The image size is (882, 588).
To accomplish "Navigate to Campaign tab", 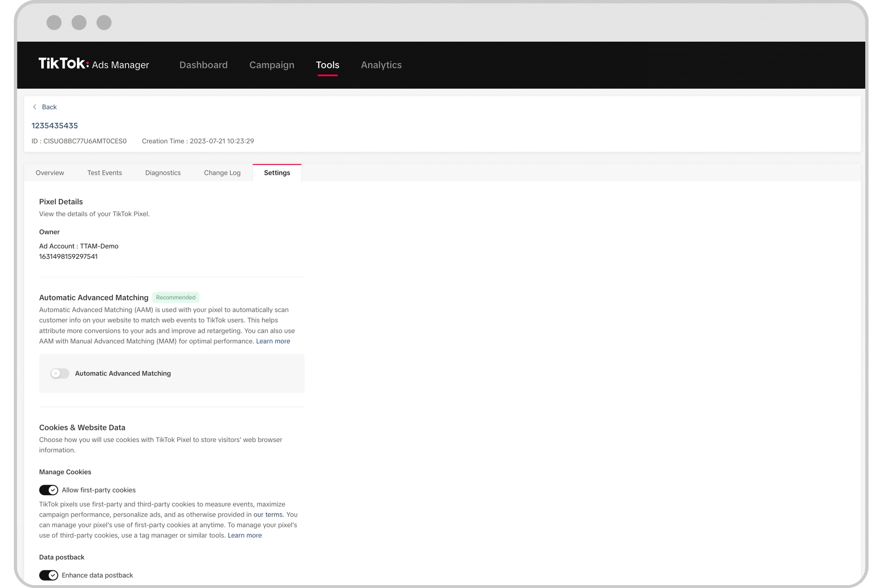I will point(272,65).
